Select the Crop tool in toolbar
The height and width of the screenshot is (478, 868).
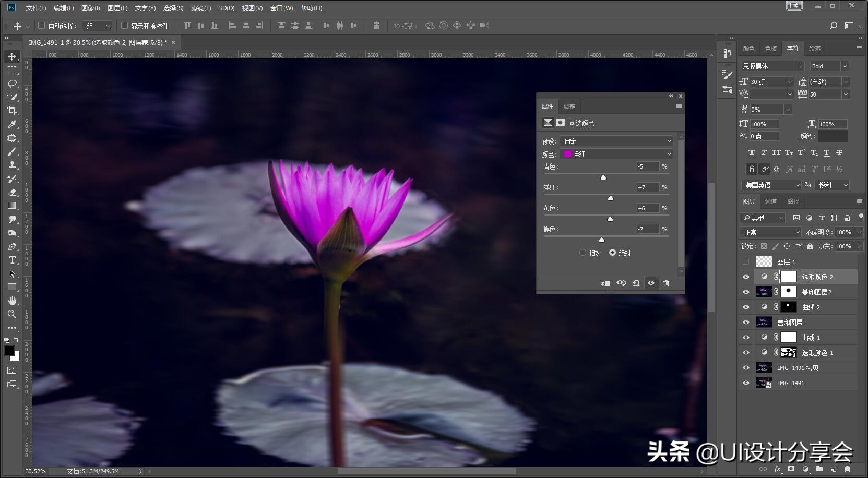click(12, 111)
